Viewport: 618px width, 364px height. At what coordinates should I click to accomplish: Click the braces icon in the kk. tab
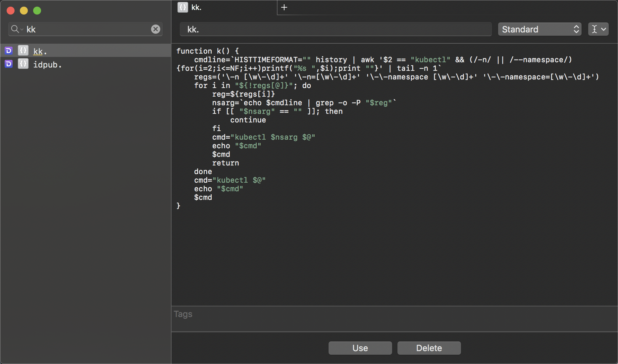point(182,7)
